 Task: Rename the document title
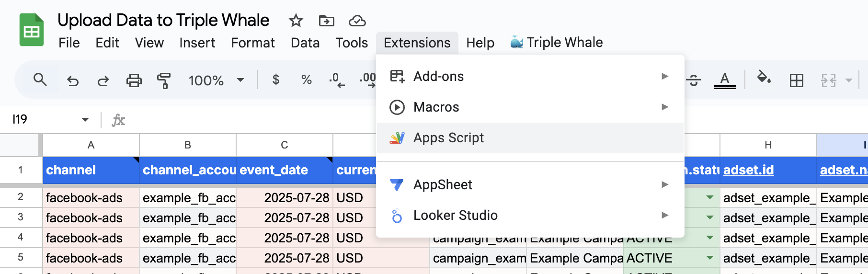163,20
